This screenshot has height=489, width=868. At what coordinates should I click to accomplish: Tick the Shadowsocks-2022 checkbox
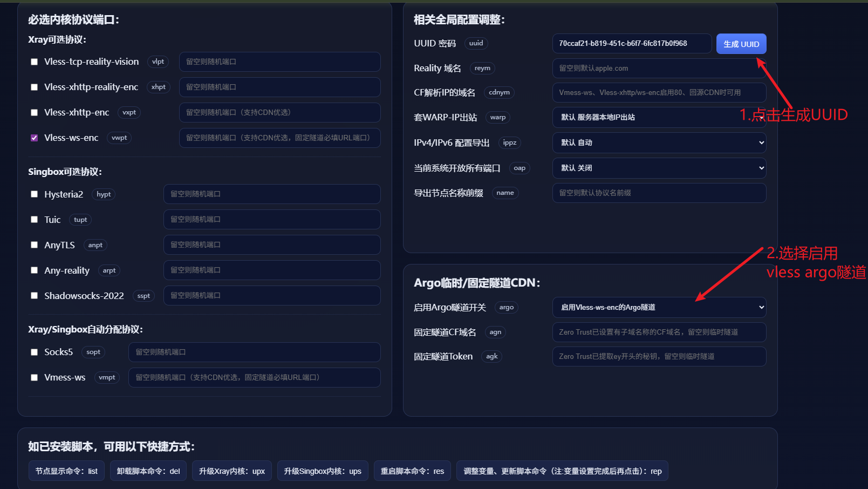[35, 296]
